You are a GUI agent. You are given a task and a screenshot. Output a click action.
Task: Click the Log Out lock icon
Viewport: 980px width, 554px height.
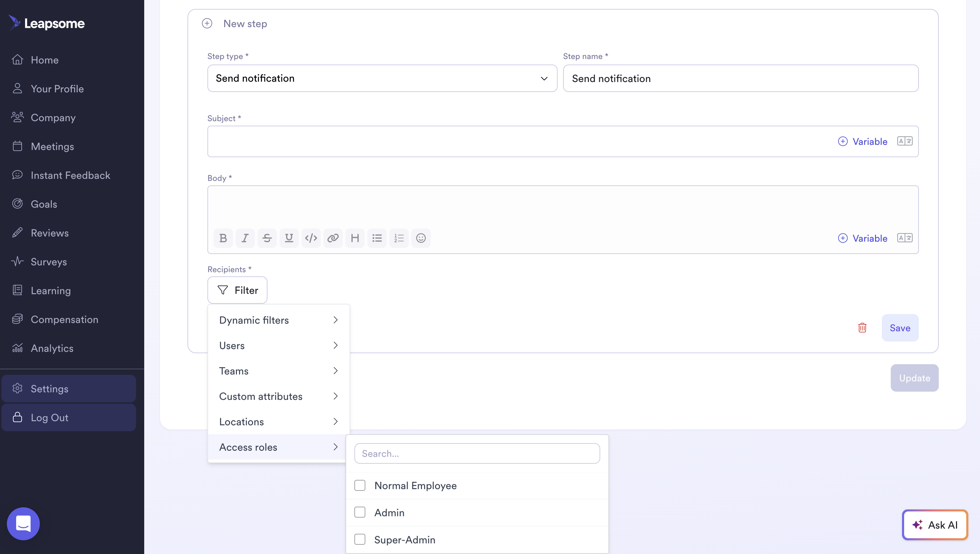18,417
